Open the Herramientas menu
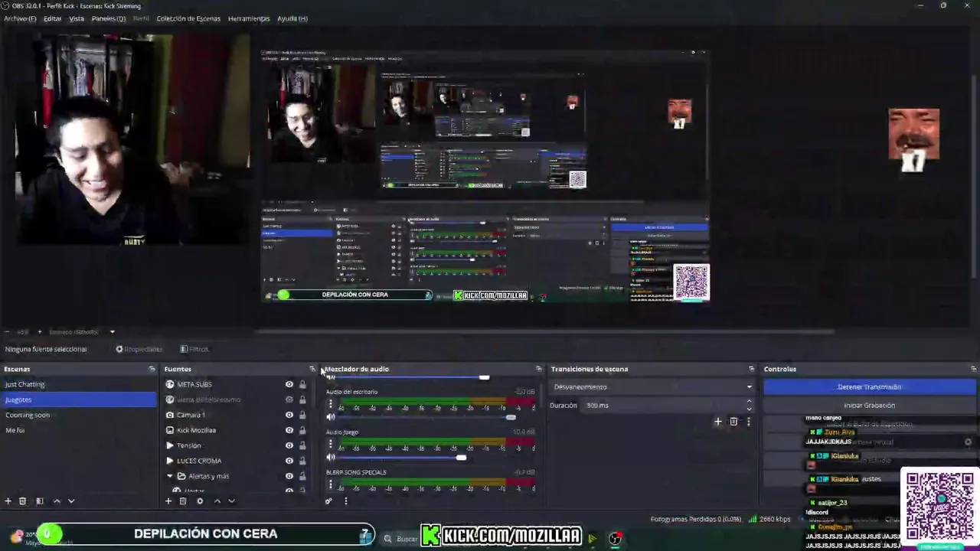Screen dimensions: 980x551 point(249,18)
